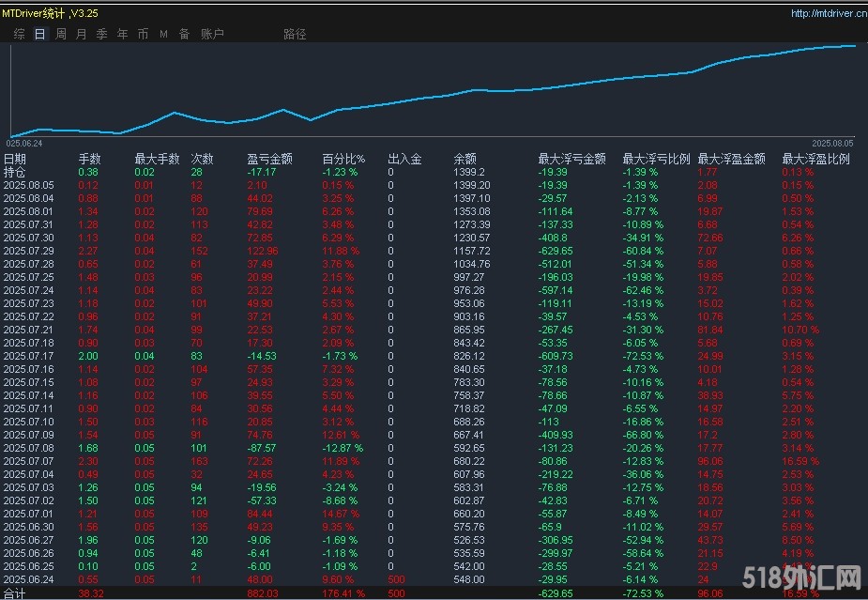This screenshot has width=868, height=600.
Task: Switch to the 账户 account tab
Action: pyautogui.click(x=212, y=34)
